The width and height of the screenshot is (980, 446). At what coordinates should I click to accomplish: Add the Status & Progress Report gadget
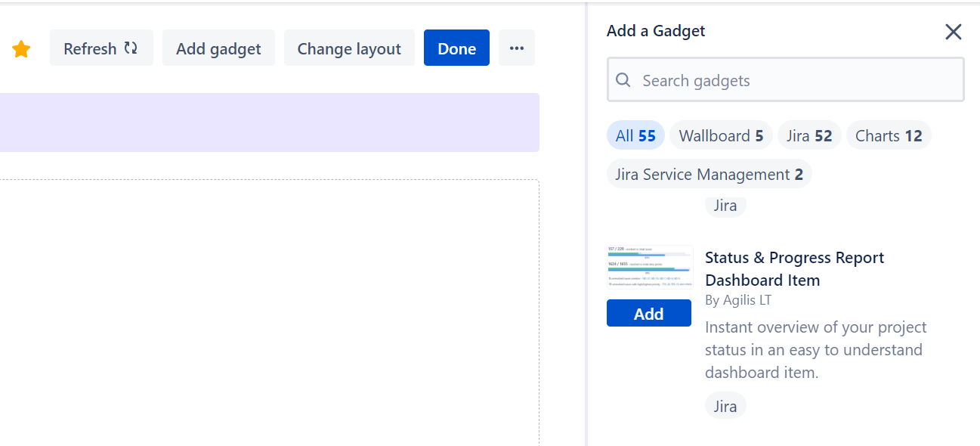[649, 312]
